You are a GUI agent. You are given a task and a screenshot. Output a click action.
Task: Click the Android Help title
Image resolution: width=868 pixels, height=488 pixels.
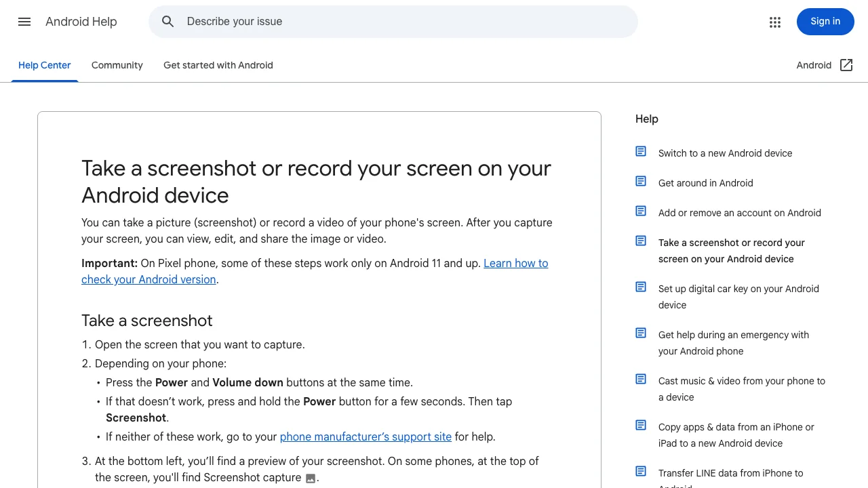pyautogui.click(x=81, y=22)
